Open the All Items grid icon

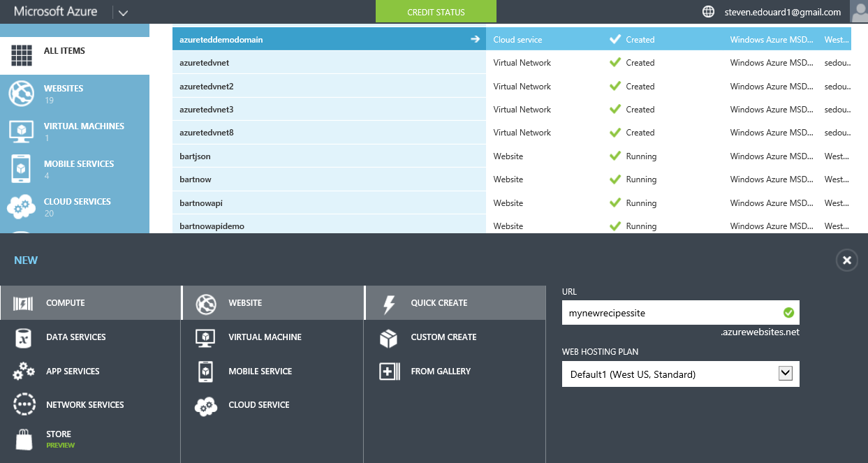coord(22,56)
